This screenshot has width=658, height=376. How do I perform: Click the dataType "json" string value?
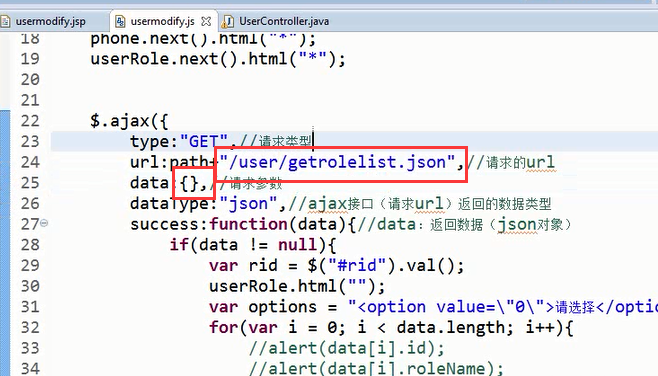tap(248, 204)
